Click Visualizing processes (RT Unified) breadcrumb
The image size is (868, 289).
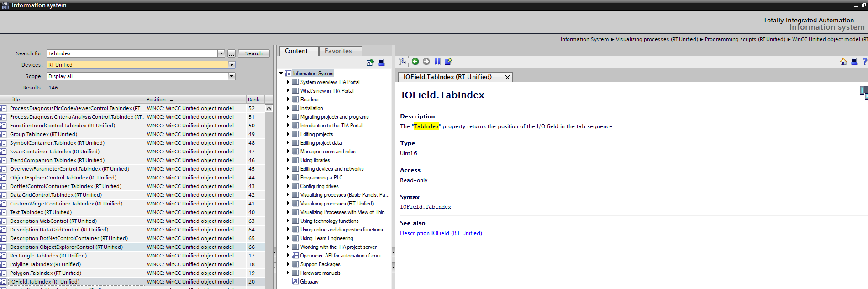(657, 39)
